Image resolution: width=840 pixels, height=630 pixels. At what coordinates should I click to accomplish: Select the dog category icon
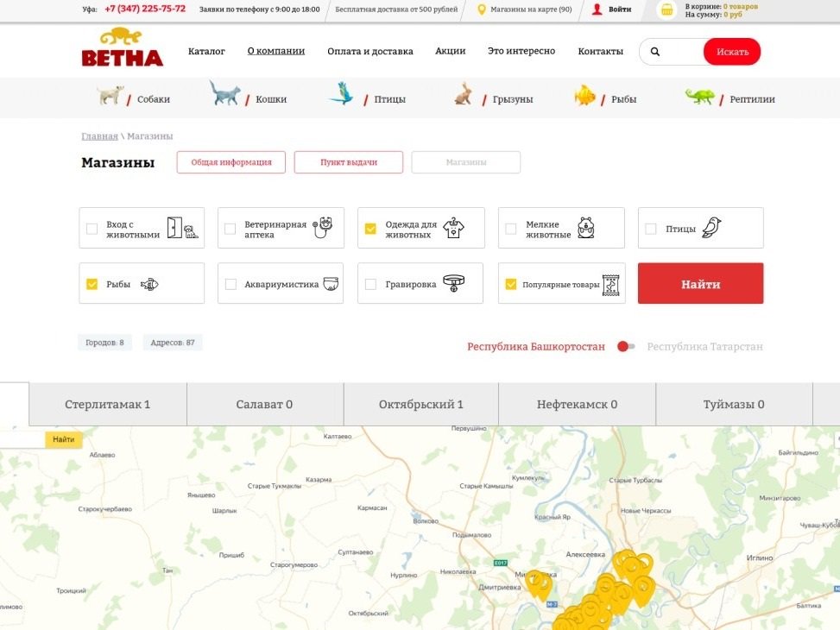(111, 95)
